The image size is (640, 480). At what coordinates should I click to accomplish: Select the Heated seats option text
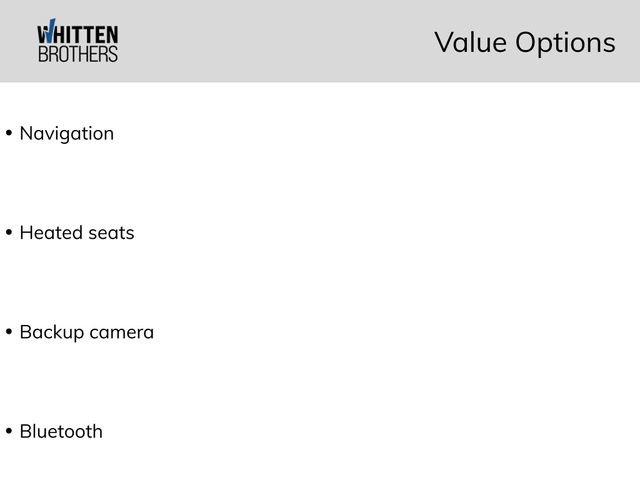click(76, 233)
